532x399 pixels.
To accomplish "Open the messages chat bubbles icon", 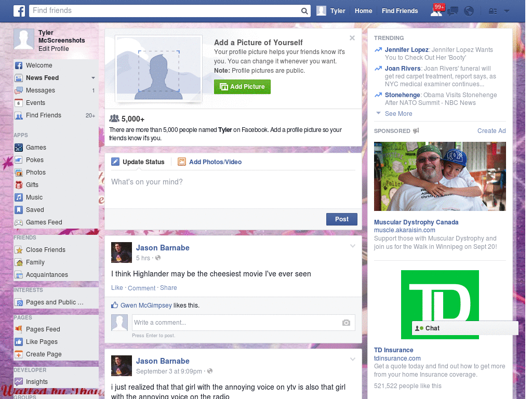I will pos(453,11).
